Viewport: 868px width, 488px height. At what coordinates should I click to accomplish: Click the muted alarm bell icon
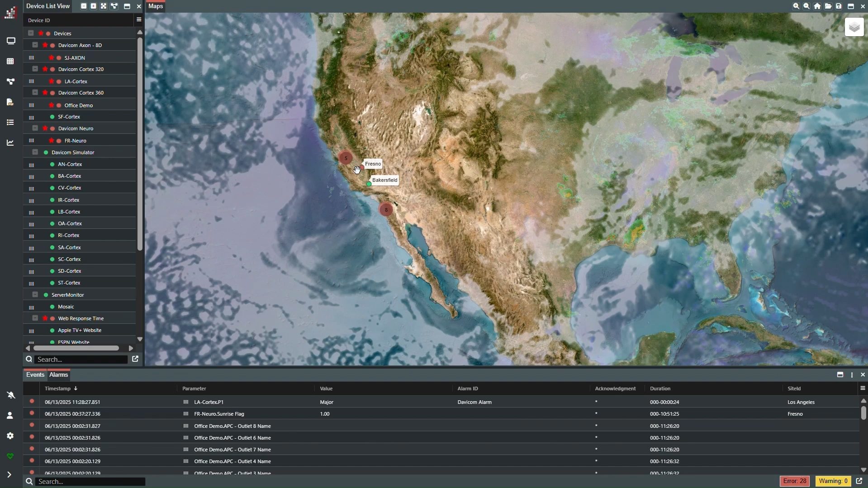coord(10,395)
